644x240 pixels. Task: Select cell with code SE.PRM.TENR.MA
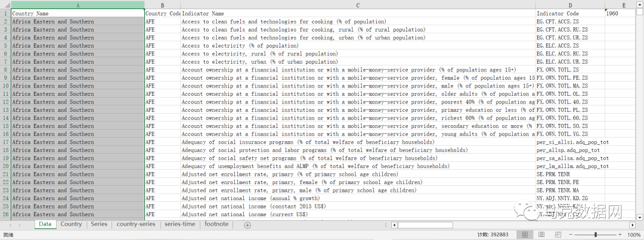(x=570, y=190)
